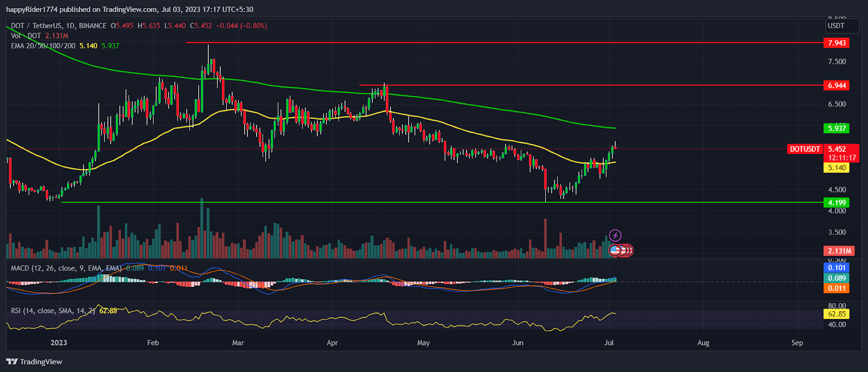The image size is (868, 372).
Task: Select the red horizontal line at 6.944
Action: pos(590,85)
